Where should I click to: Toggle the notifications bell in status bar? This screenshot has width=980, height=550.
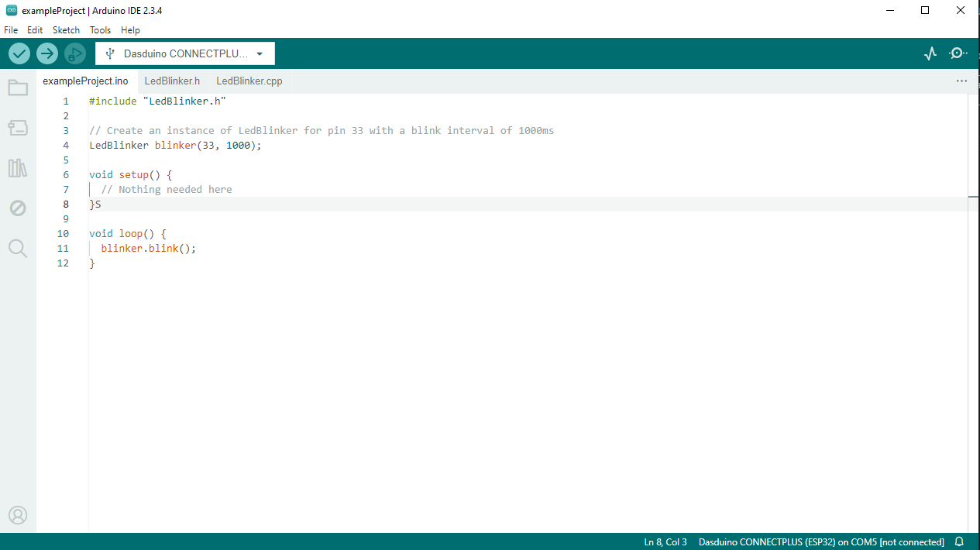pyautogui.click(x=959, y=541)
